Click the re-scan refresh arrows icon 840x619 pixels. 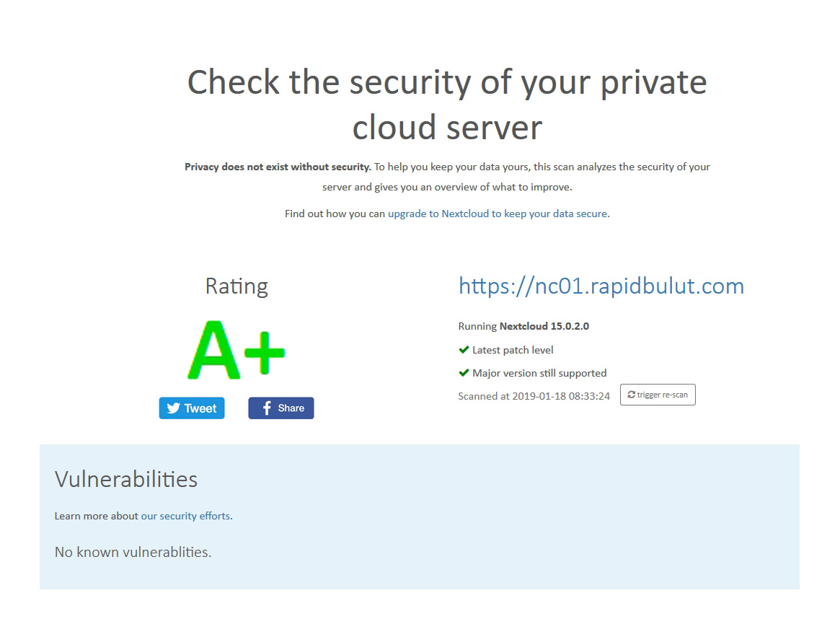632,395
